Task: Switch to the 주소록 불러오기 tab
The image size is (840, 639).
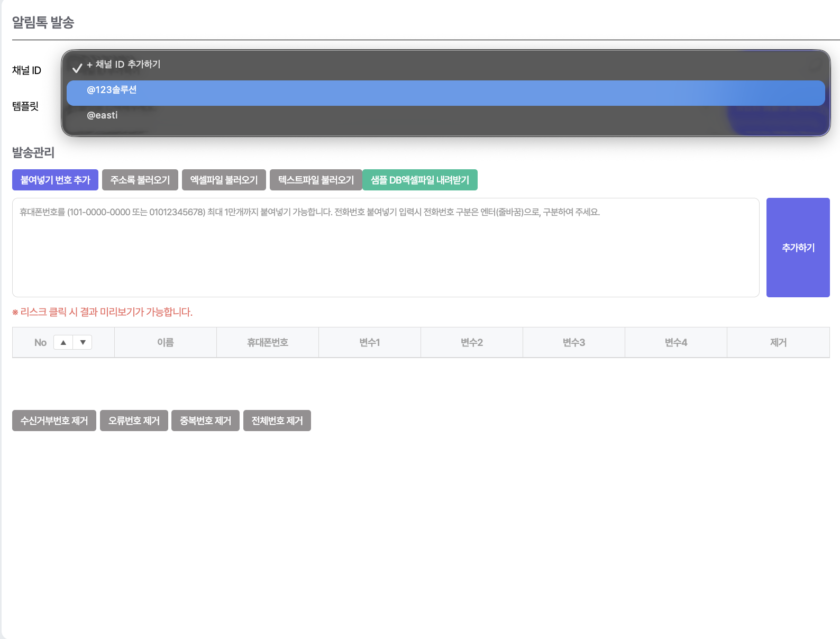Action: click(140, 180)
